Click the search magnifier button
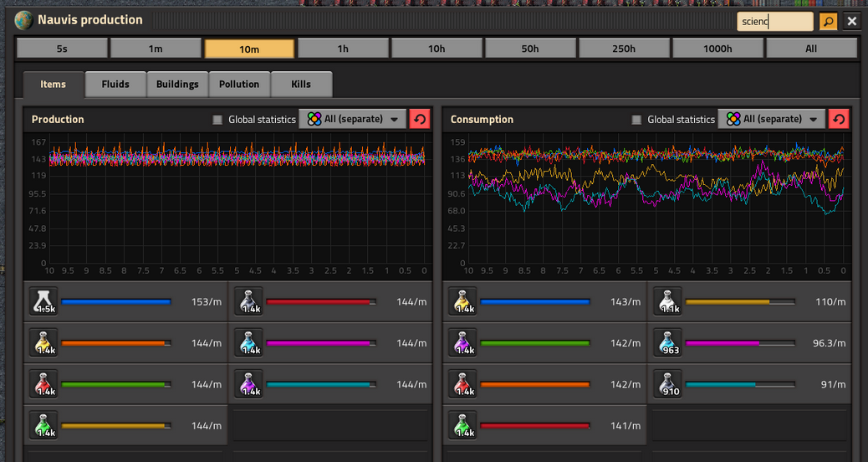This screenshot has width=868, height=462. (828, 22)
